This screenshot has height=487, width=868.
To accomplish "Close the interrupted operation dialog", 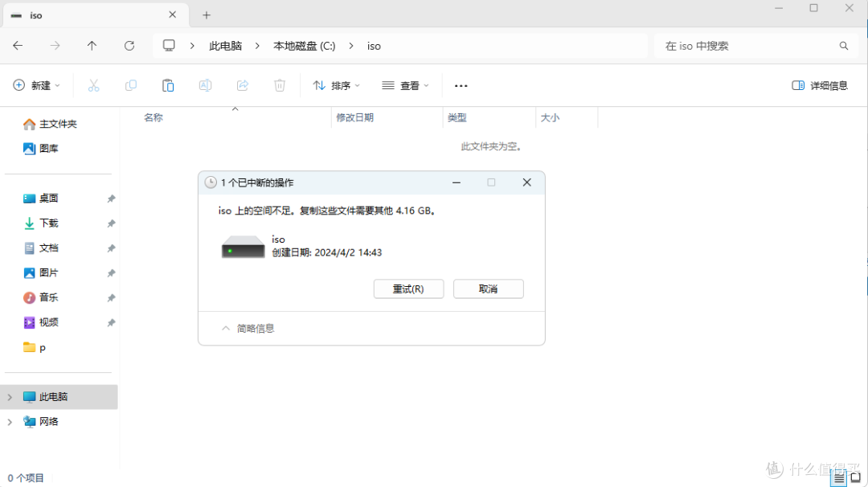I will [x=527, y=182].
